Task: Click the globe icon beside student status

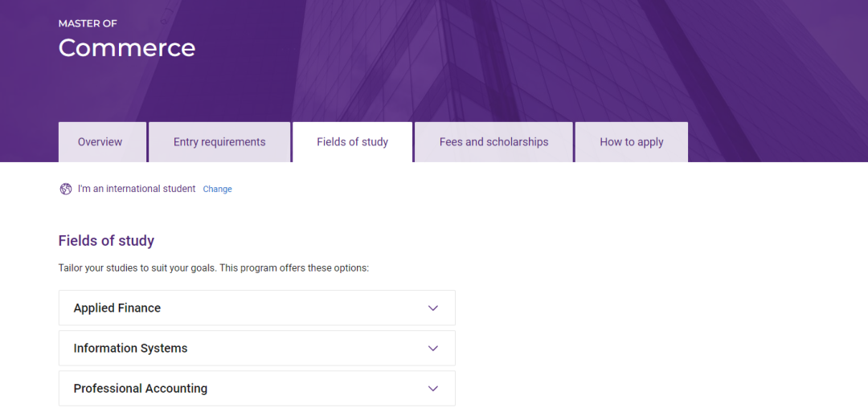Action: point(66,189)
